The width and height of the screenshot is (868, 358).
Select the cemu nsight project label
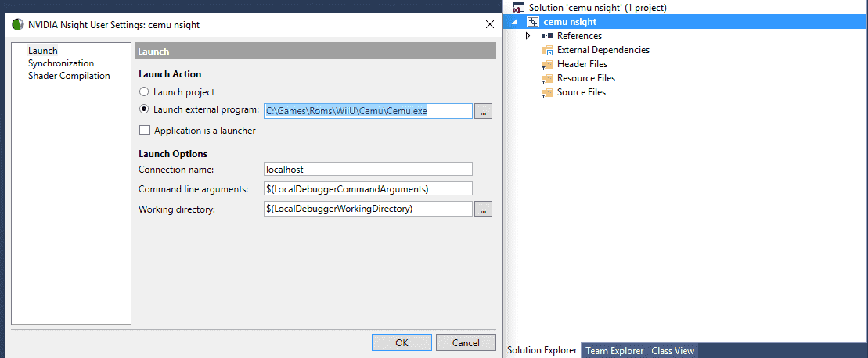570,22
